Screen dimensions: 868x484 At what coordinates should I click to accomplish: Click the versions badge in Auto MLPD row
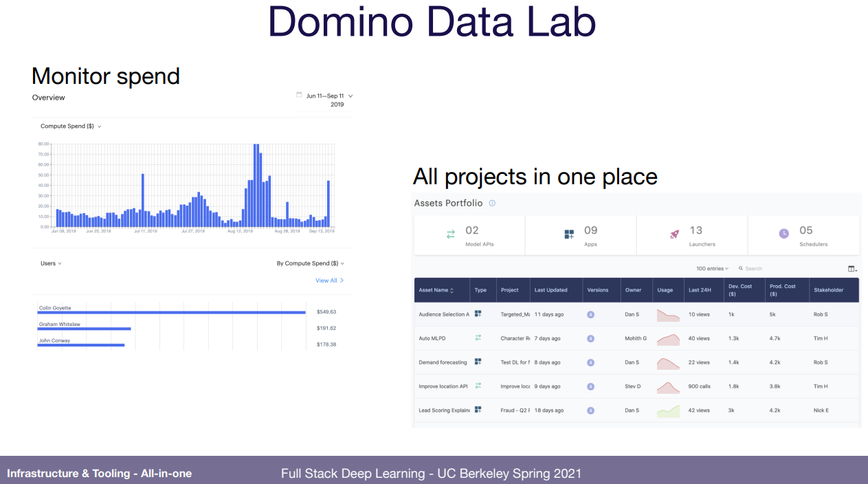590,338
